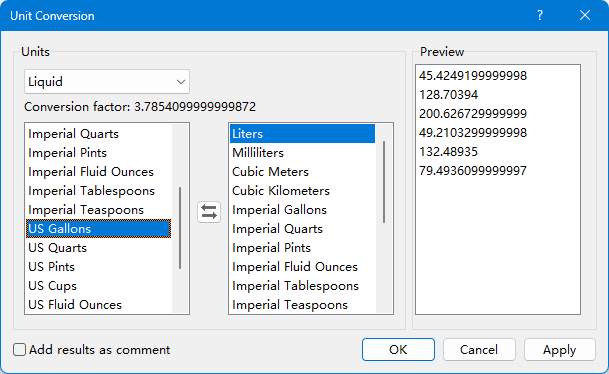
Task: Choose US Cups in source list
Action: [x=99, y=286]
